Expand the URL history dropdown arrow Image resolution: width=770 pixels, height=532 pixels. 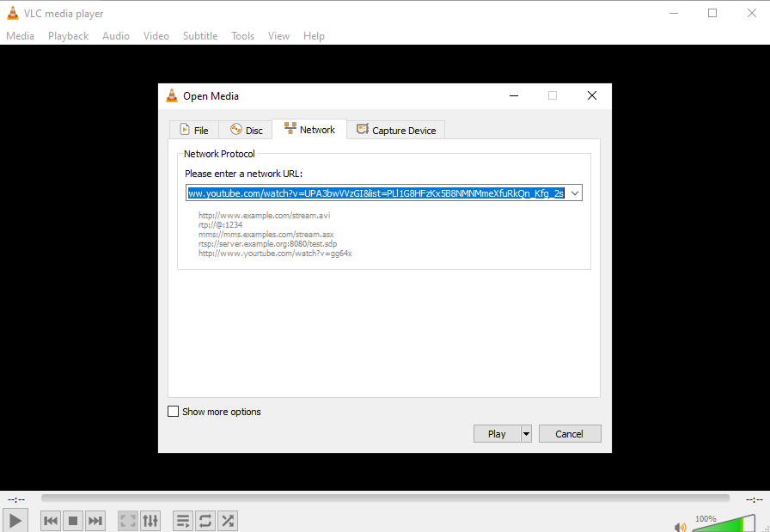[575, 193]
